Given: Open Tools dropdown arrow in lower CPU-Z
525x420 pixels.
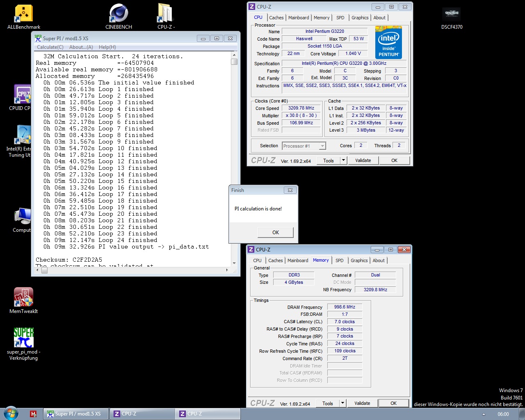Looking at the screenshot, I should point(343,403).
